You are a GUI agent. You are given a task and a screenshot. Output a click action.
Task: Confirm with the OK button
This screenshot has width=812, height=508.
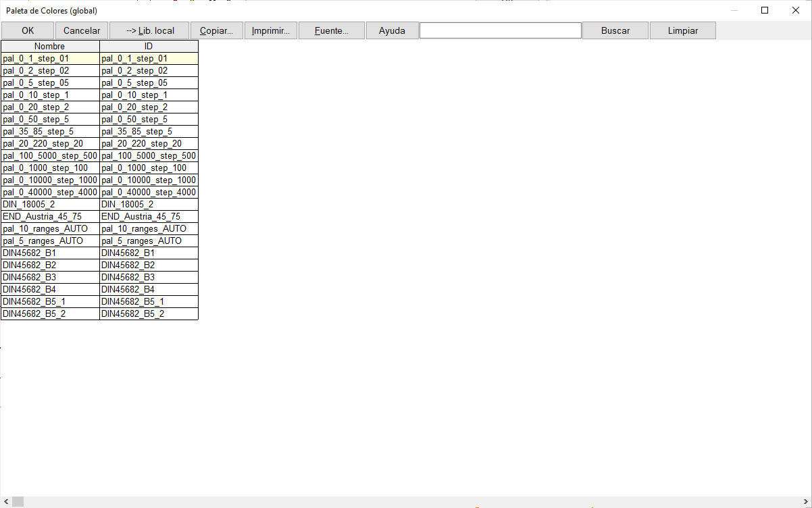tap(28, 30)
